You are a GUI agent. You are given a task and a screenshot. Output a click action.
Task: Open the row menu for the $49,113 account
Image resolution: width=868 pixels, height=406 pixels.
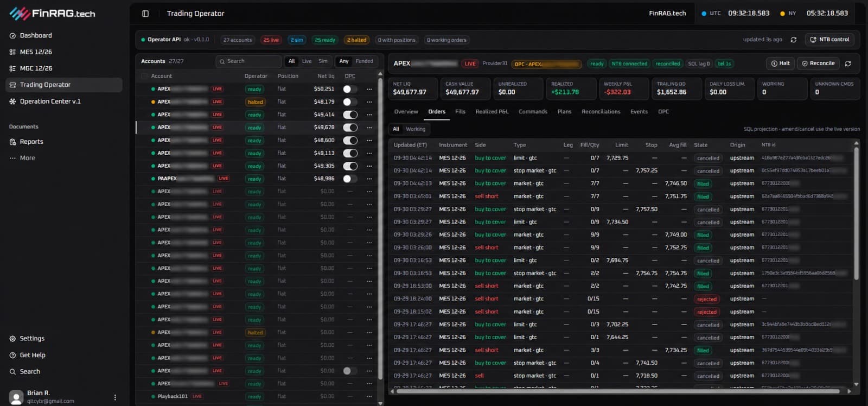(369, 153)
